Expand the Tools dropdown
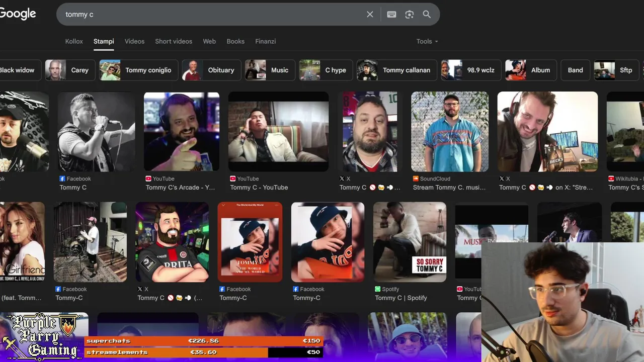The image size is (644, 362). (x=427, y=41)
